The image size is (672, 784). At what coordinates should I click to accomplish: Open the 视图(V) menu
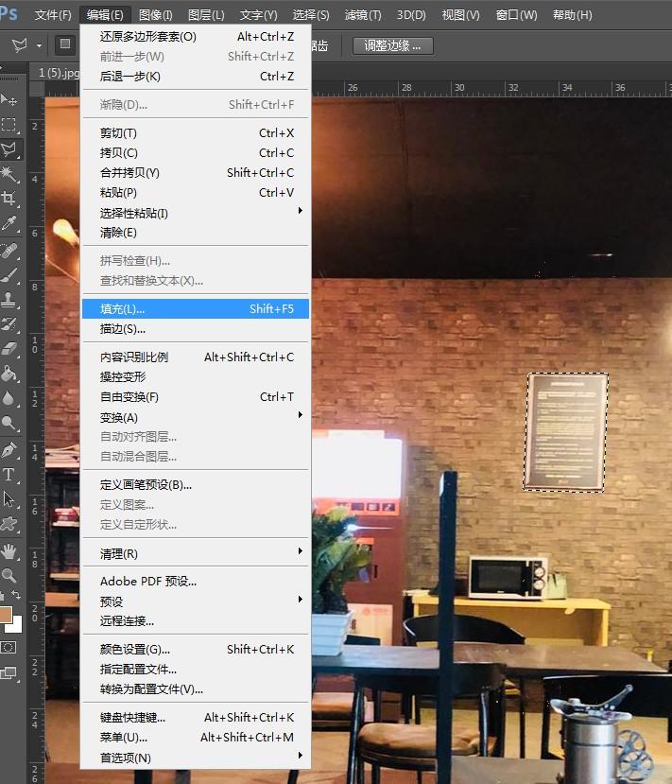point(460,15)
